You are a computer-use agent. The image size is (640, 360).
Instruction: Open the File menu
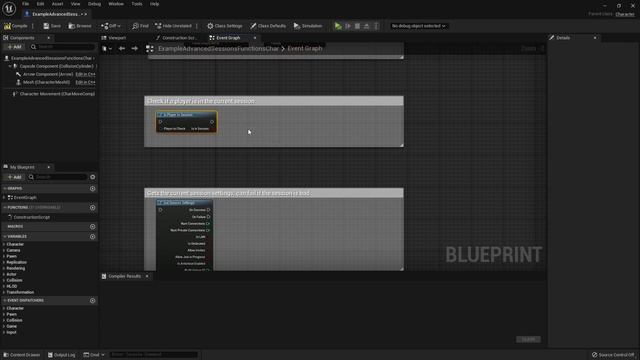[x=25, y=4]
